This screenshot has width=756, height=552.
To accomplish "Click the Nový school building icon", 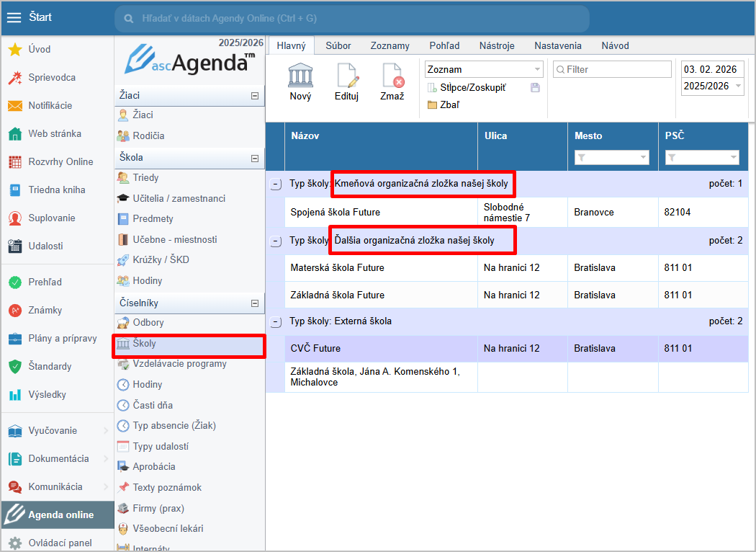I will (x=300, y=76).
